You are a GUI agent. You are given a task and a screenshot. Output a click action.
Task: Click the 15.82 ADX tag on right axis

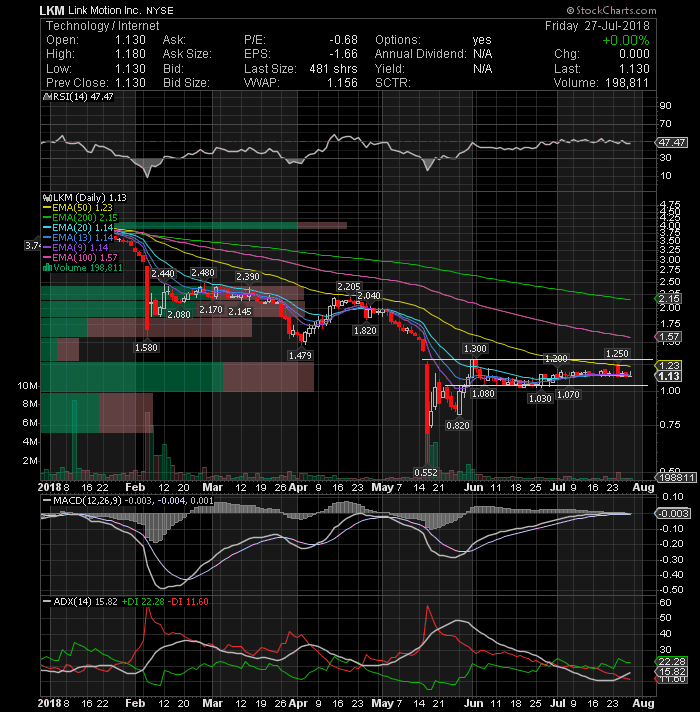tap(672, 672)
